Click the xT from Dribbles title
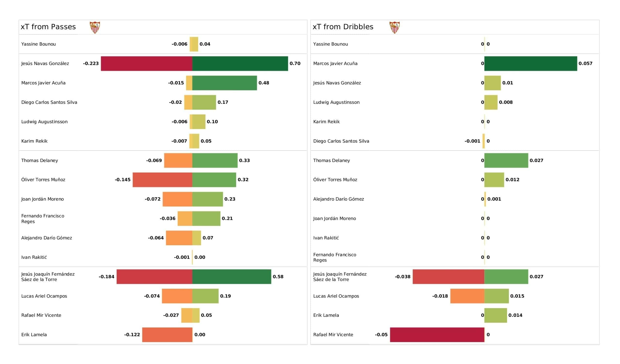 pyautogui.click(x=343, y=27)
